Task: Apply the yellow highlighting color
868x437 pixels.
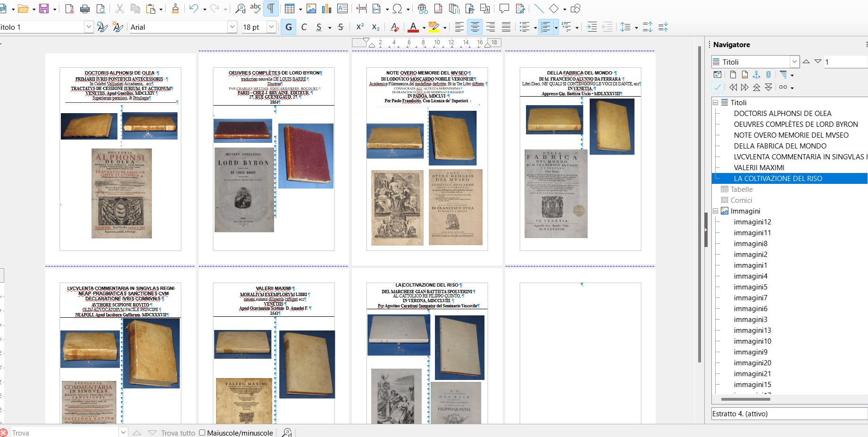Action: click(434, 27)
